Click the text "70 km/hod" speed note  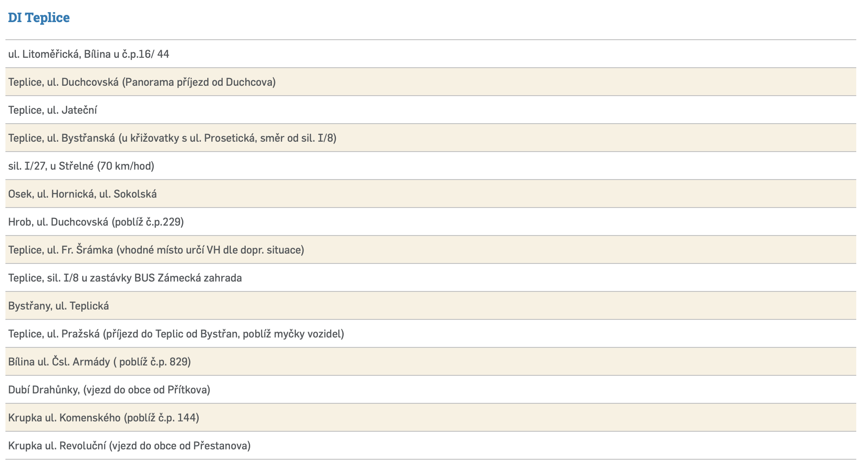126,166
